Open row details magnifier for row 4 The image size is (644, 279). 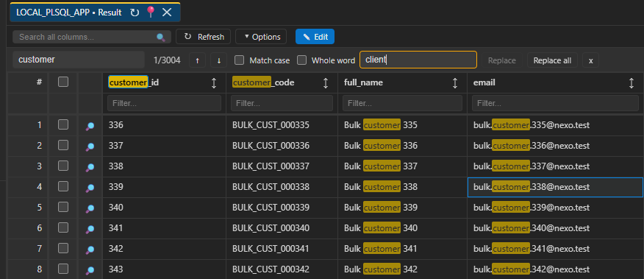(x=90, y=188)
